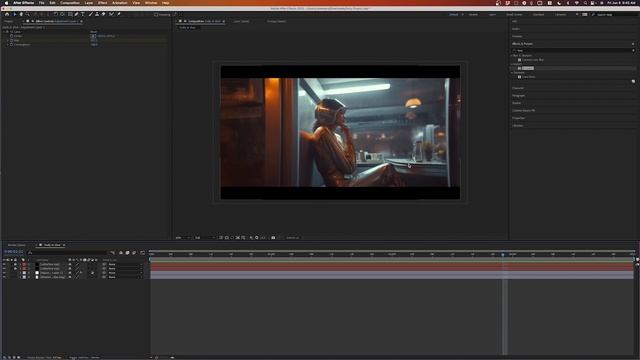Open the Effects & Presets panel menu
Viewport: 640px width, 360px height.
[x=633, y=44]
